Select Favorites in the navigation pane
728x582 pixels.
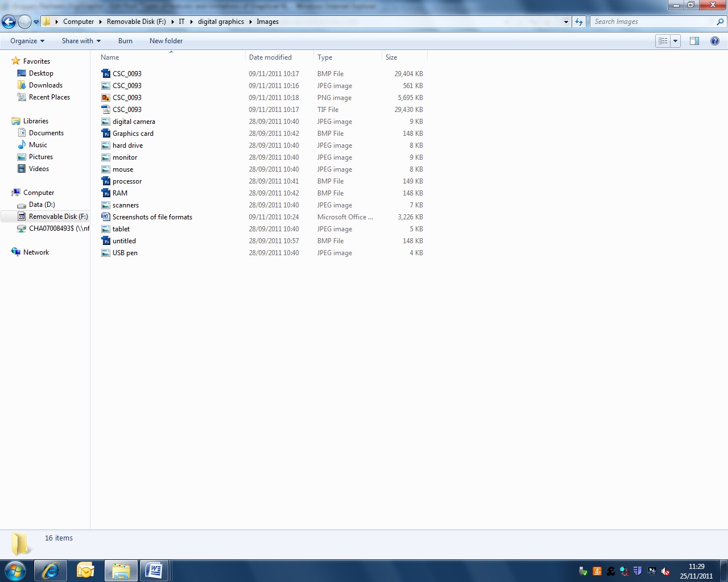pyautogui.click(x=36, y=61)
